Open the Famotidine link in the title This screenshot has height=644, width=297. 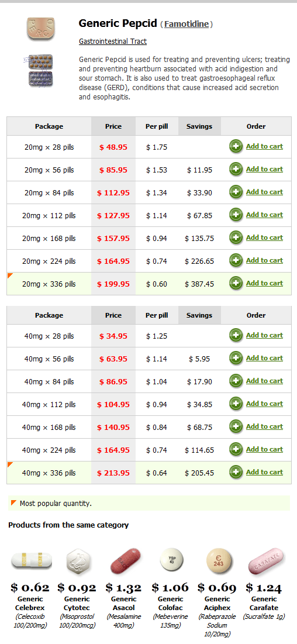pyautogui.click(x=187, y=24)
